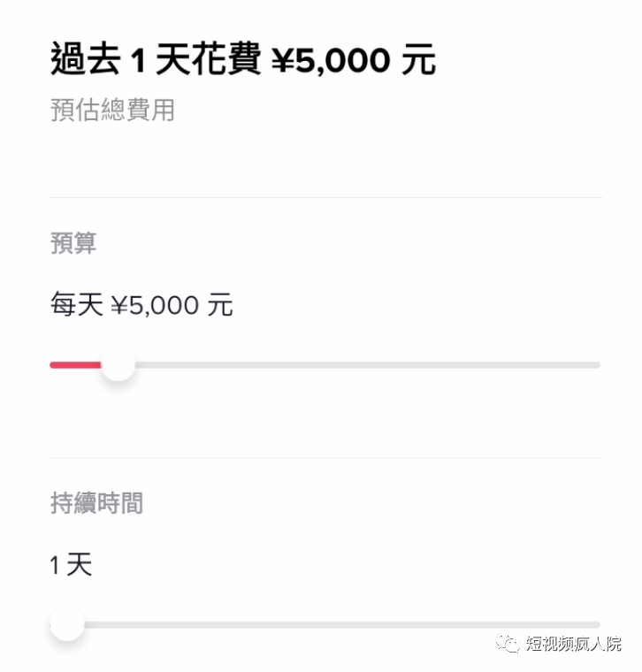Click the divider line above 持續時間 section
This screenshot has width=642, height=672.
(325, 457)
